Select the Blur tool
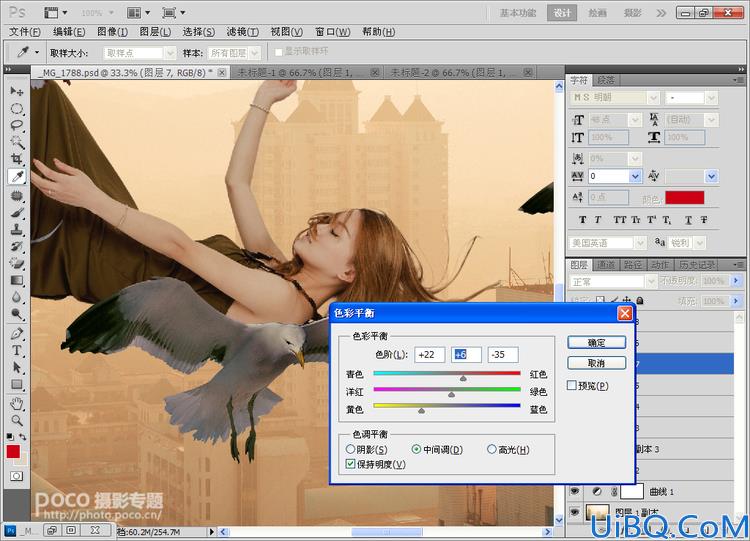 pos(17,297)
